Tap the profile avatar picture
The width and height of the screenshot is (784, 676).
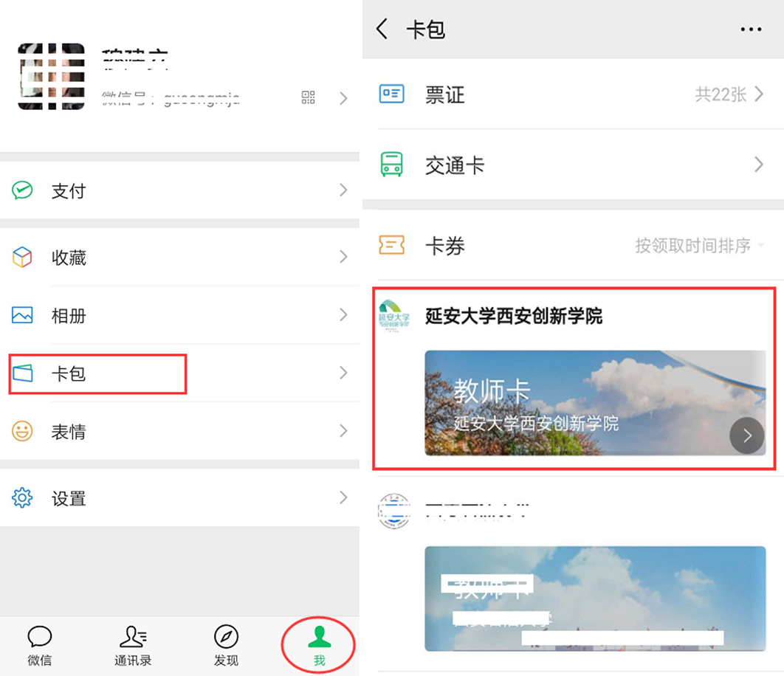point(52,76)
